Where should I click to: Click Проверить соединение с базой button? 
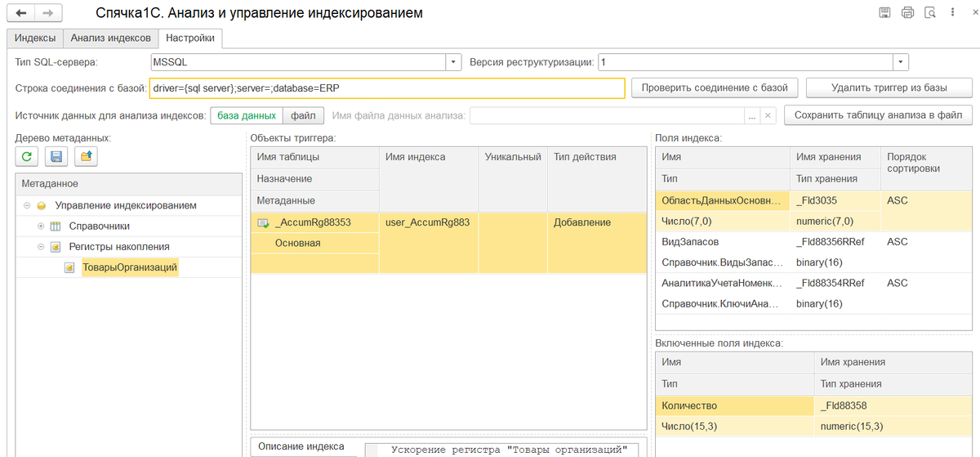coord(715,88)
